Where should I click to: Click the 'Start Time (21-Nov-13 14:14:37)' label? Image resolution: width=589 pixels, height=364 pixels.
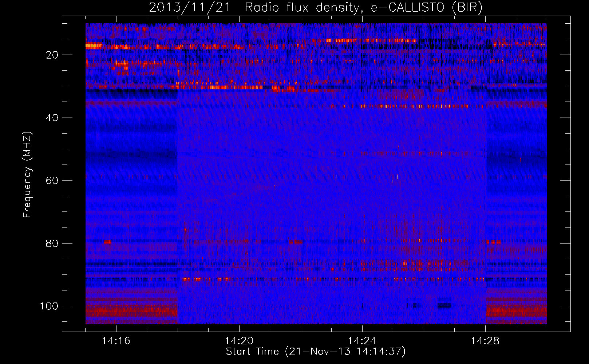coord(316,352)
